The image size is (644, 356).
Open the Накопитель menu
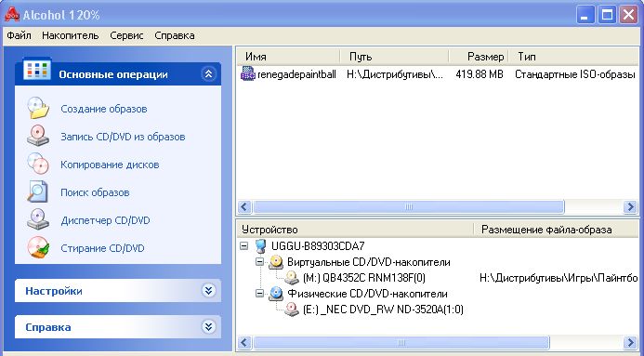coord(71,35)
